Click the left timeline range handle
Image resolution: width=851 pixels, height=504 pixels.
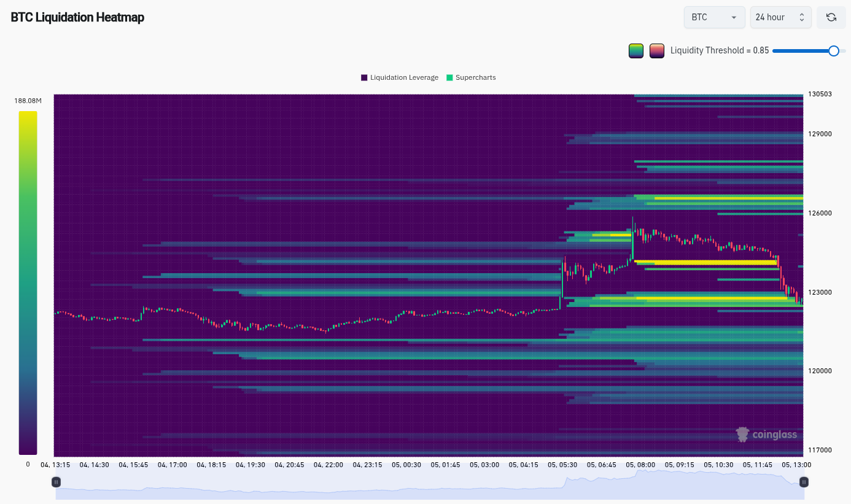tap(56, 482)
